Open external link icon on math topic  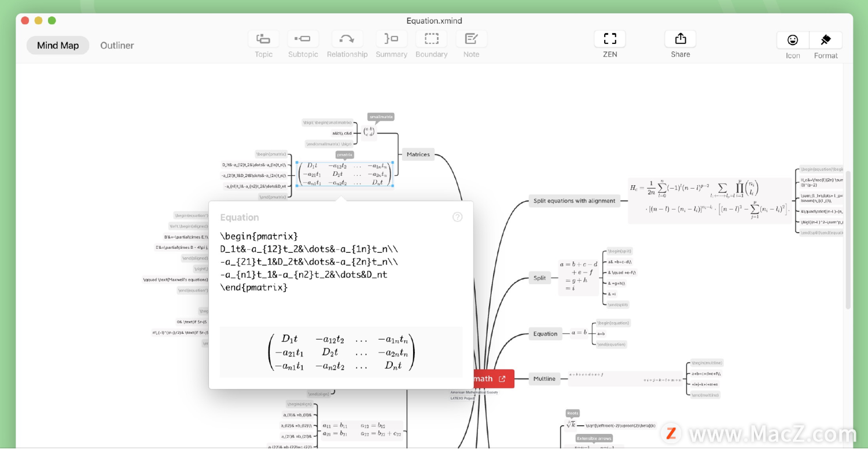(502, 379)
